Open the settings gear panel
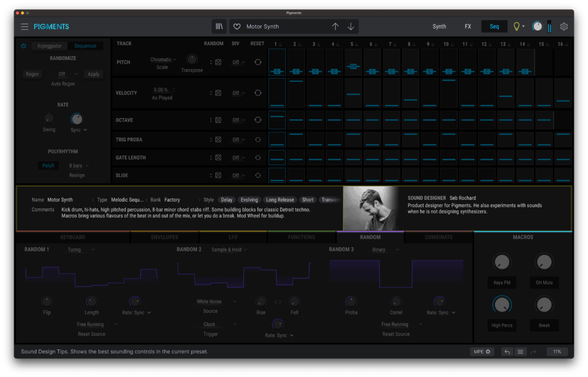The height and width of the screenshot is (377, 588). tap(564, 26)
